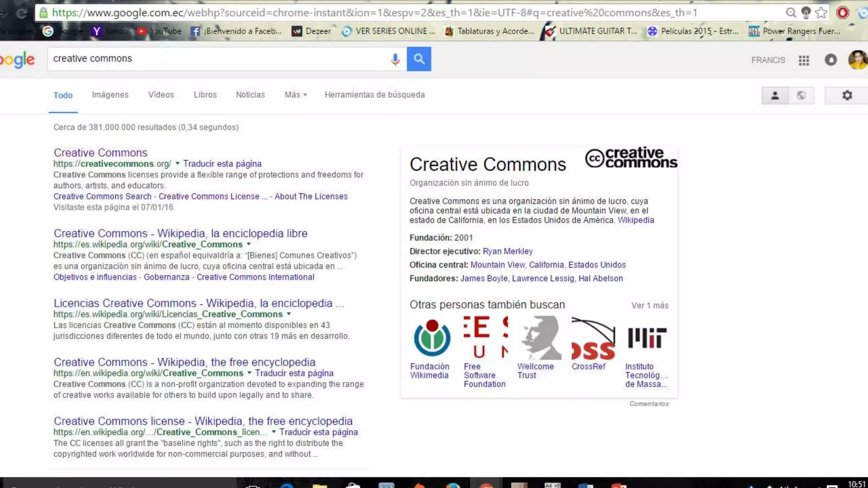Open the YouTube bookmark

(159, 31)
